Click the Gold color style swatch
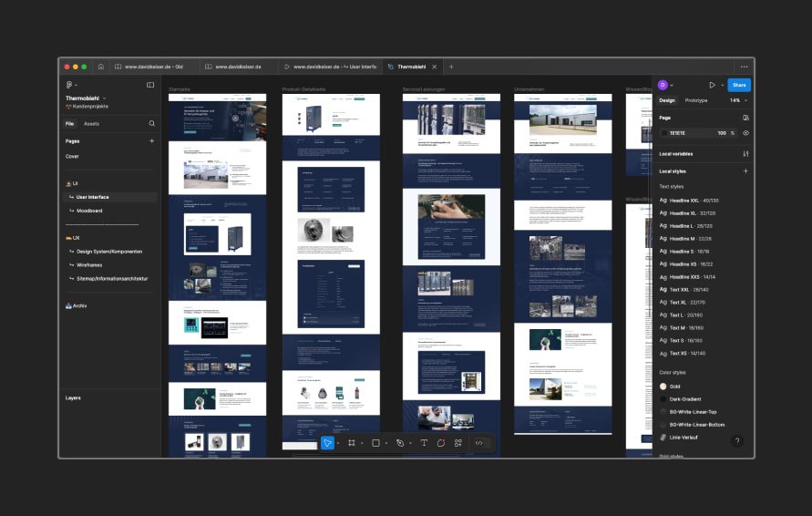Image resolution: width=812 pixels, height=516 pixels. pyautogui.click(x=664, y=387)
